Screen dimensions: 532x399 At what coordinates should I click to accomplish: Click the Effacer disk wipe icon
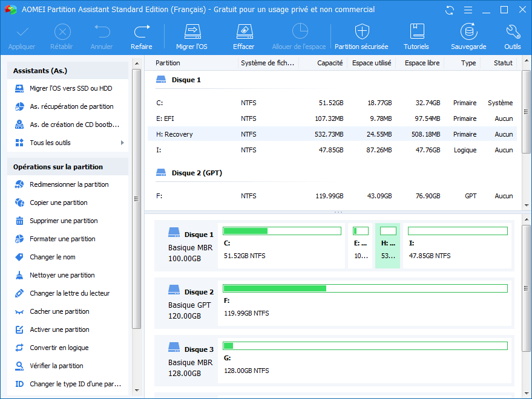click(x=243, y=32)
